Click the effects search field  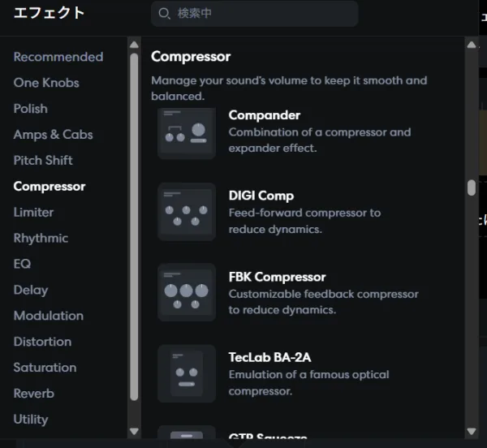[x=260, y=14]
